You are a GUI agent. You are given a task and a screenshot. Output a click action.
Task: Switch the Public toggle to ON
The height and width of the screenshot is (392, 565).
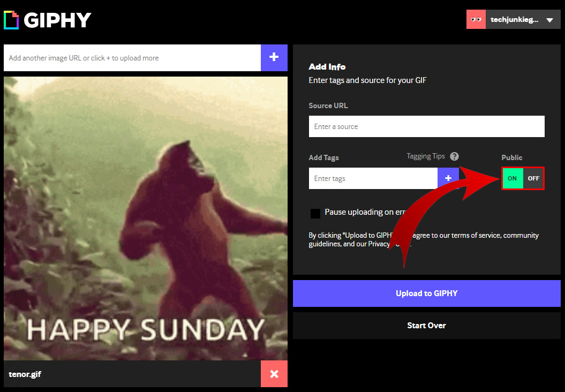513,178
